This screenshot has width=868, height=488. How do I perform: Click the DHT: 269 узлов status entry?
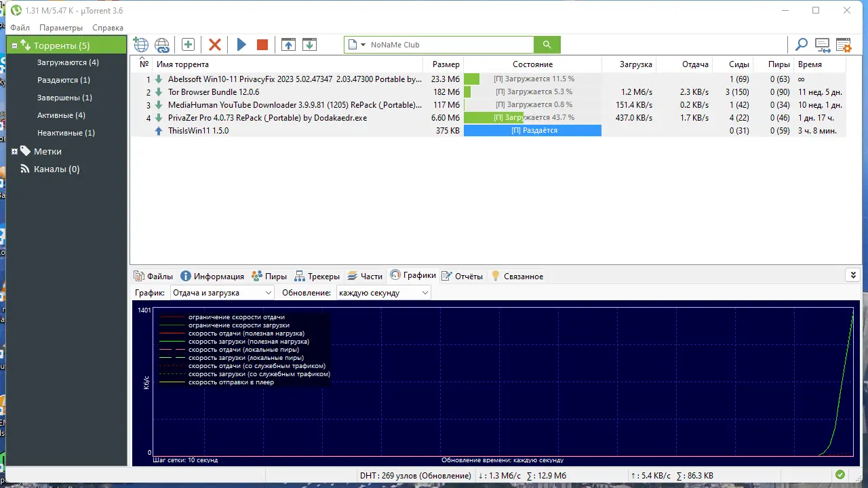pyautogui.click(x=416, y=476)
